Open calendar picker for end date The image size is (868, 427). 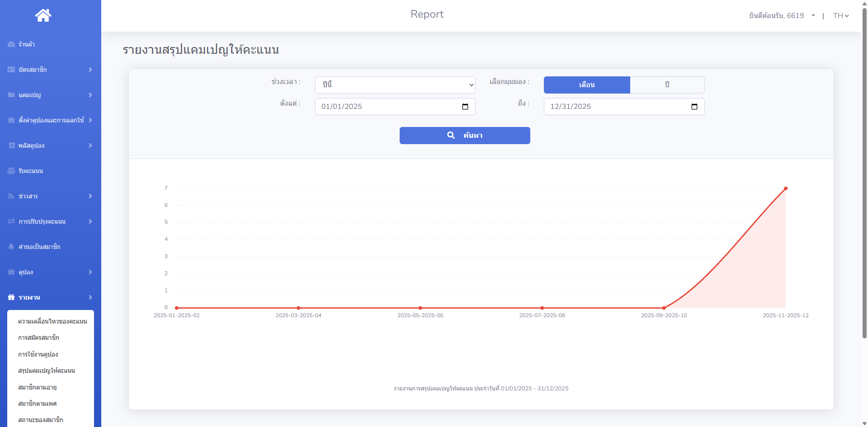694,107
